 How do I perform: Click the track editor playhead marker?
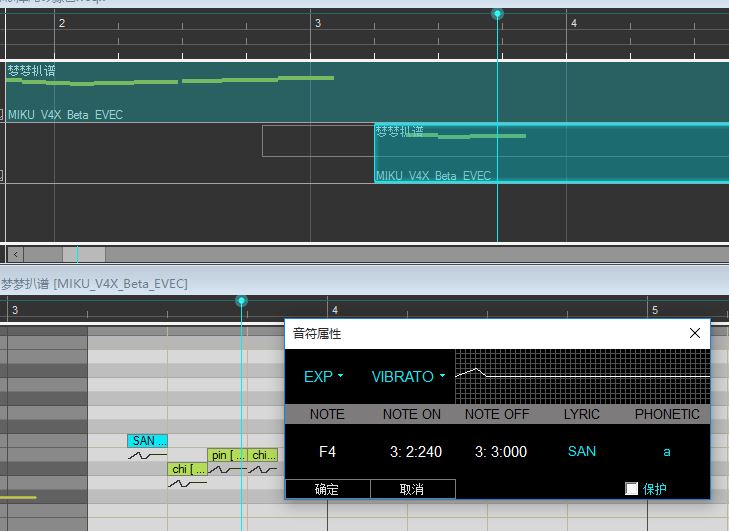(497, 13)
